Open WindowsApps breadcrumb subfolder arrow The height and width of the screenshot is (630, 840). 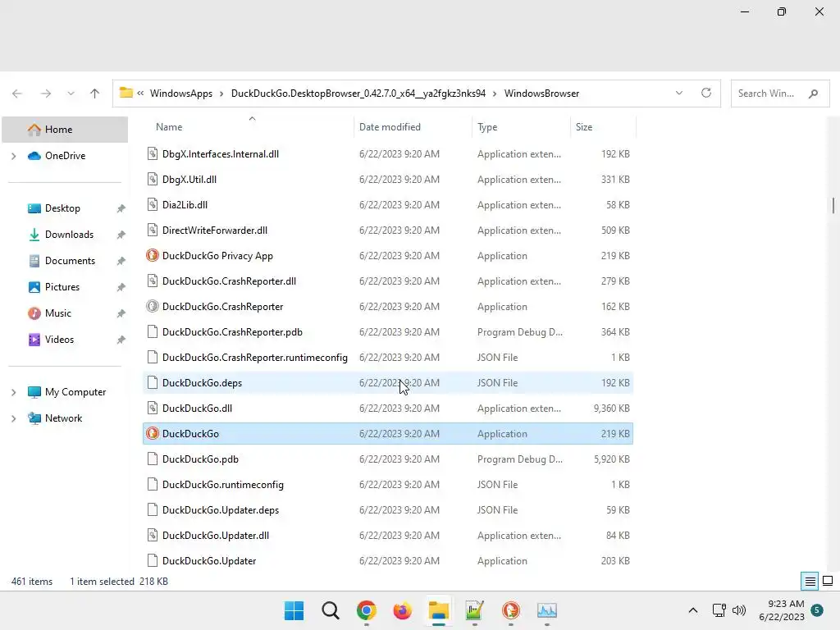point(221,94)
